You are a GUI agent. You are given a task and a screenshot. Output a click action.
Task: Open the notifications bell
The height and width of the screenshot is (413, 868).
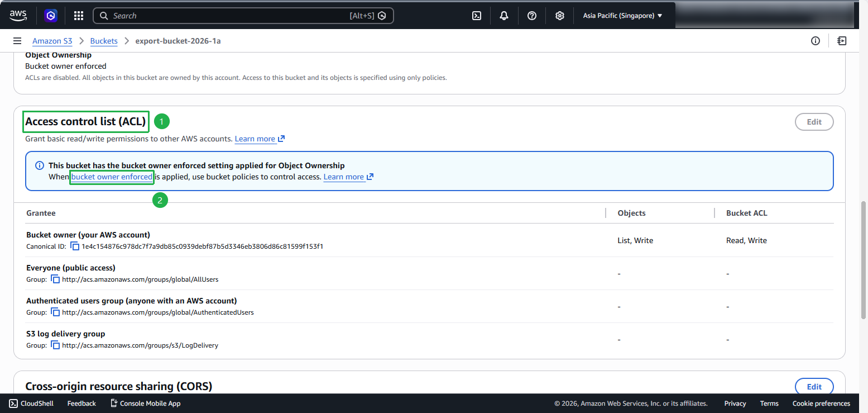[504, 16]
